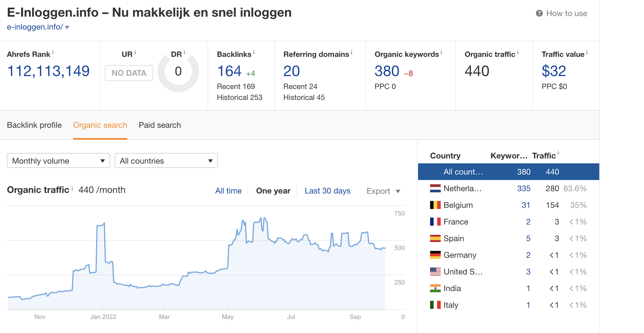Click the Germany flag icon

435,255
